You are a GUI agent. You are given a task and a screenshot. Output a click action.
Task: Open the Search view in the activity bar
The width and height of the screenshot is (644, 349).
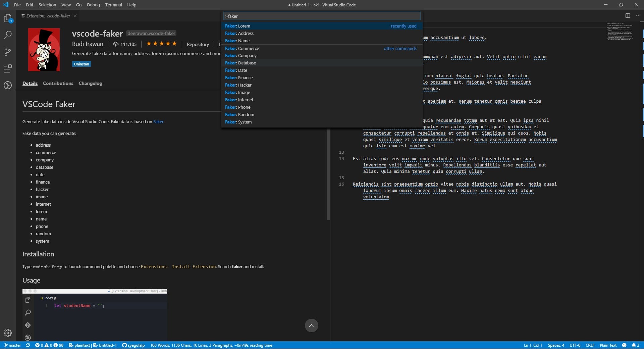pyautogui.click(x=8, y=35)
